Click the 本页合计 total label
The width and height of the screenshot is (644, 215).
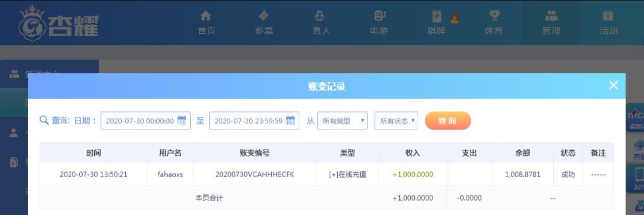[x=209, y=198]
